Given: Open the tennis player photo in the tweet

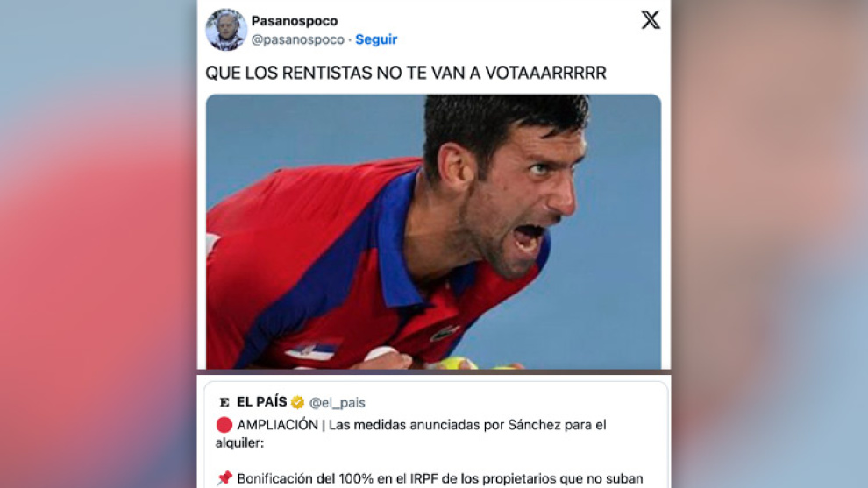Looking at the screenshot, I should (433, 231).
